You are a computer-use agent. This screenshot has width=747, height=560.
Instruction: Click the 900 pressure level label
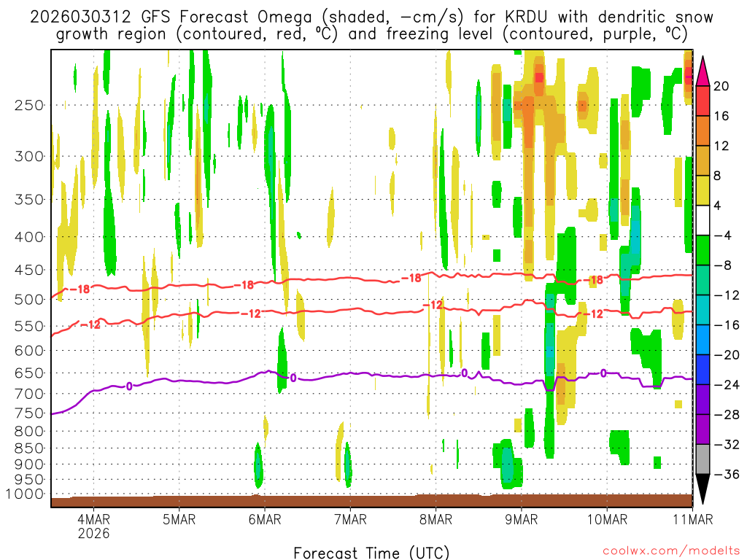tap(28, 464)
